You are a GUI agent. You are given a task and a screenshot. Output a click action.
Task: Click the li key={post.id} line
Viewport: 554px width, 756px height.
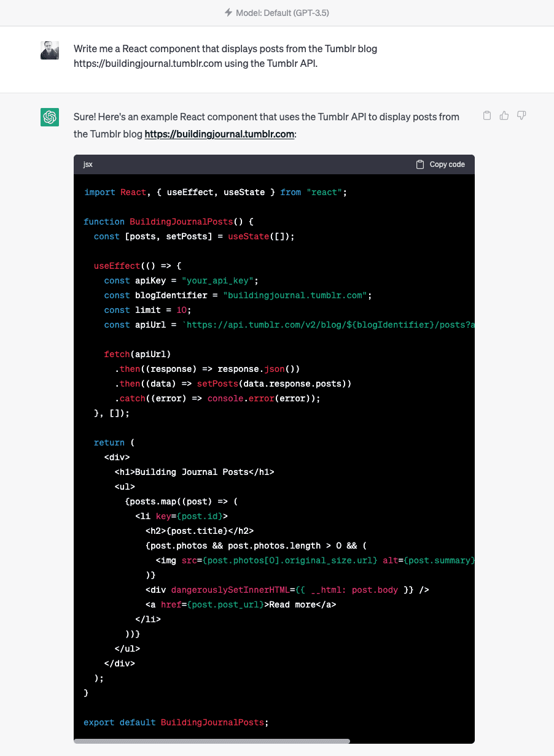coord(181,516)
